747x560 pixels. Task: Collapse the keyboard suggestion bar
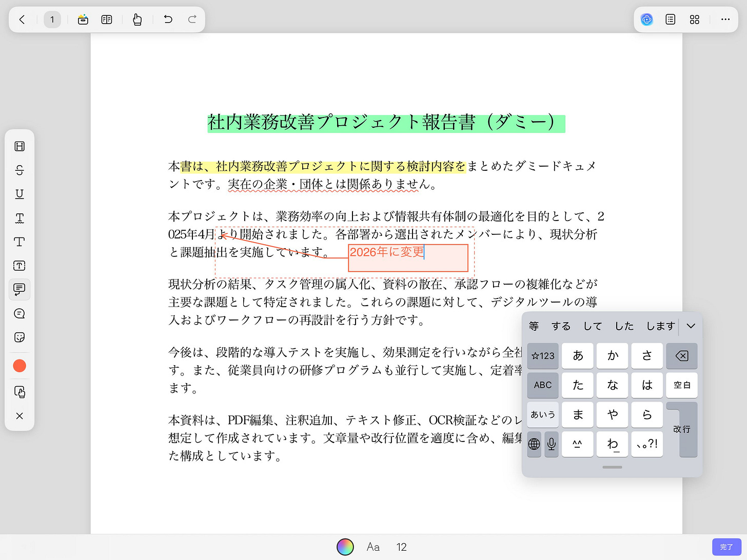pyautogui.click(x=691, y=326)
